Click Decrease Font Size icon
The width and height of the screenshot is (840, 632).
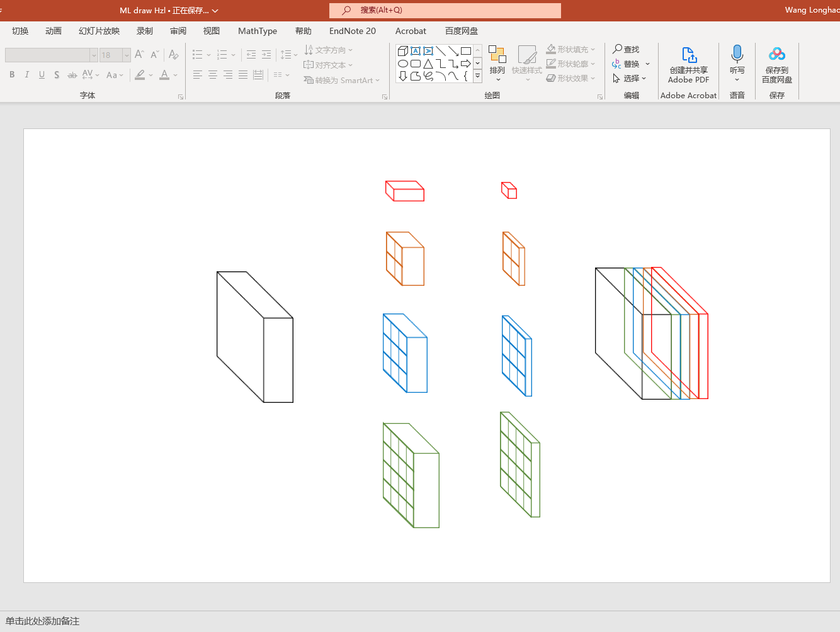click(x=154, y=55)
